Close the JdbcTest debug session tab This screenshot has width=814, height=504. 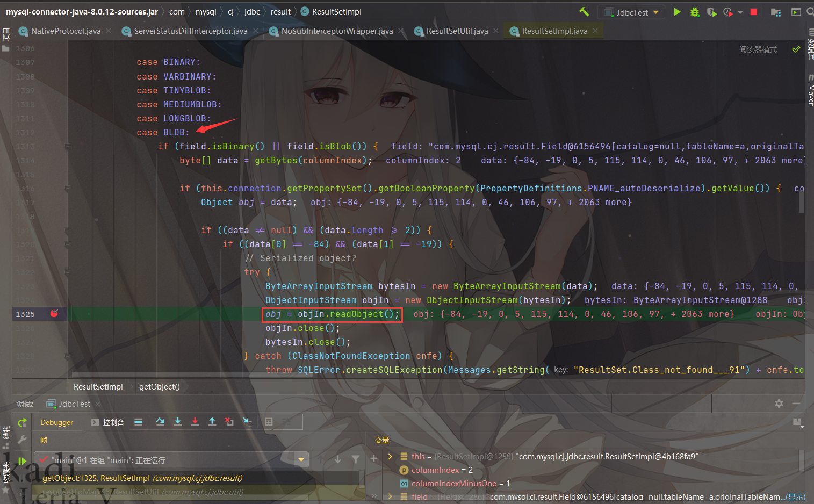click(x=98, y=404)
